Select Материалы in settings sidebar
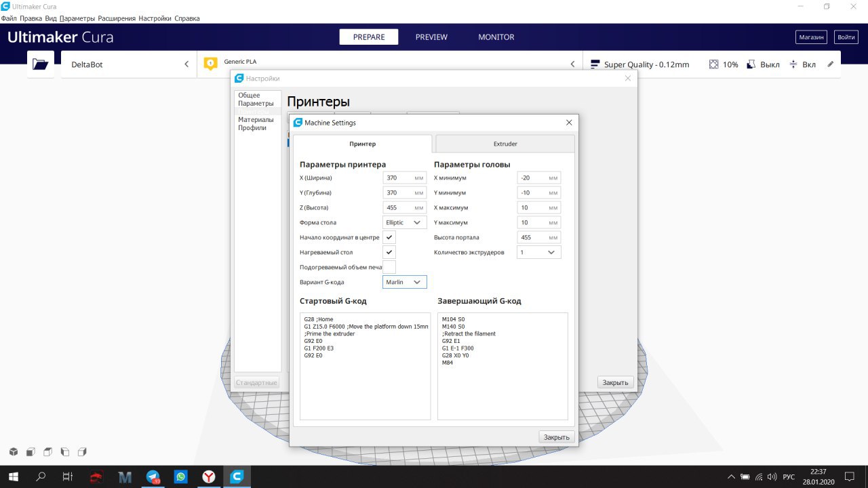Screen dimensions: 868x488 [256, 119]
